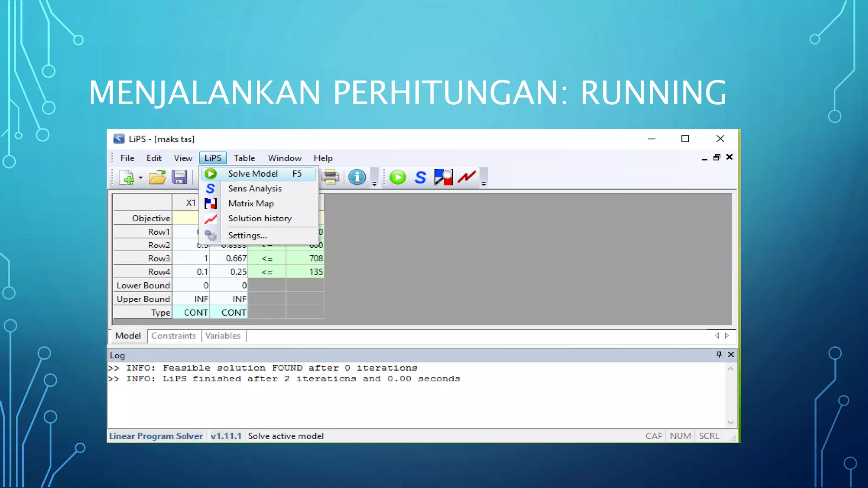Select the X1 column header

[x=186, y=202]
